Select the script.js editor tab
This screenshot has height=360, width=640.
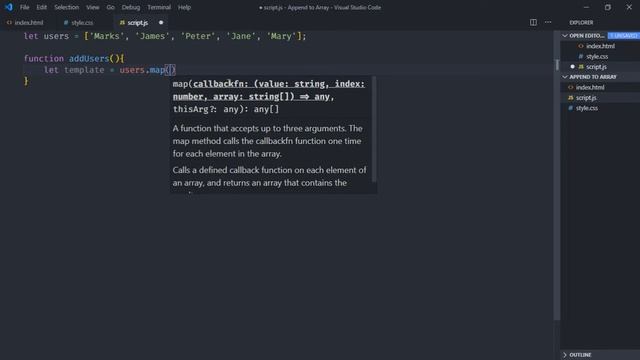click(138, 23)
